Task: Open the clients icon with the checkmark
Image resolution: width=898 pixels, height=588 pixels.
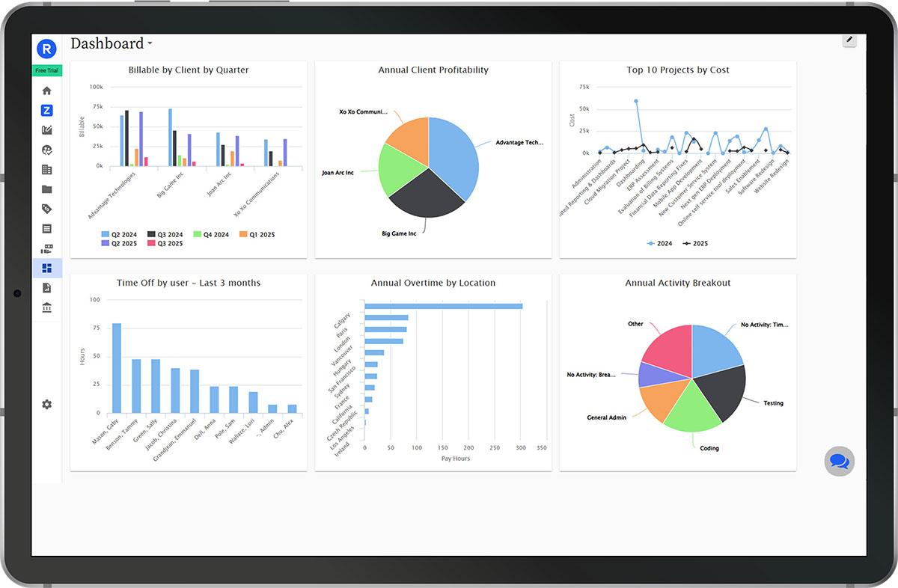Action: [x=46, y=149]
